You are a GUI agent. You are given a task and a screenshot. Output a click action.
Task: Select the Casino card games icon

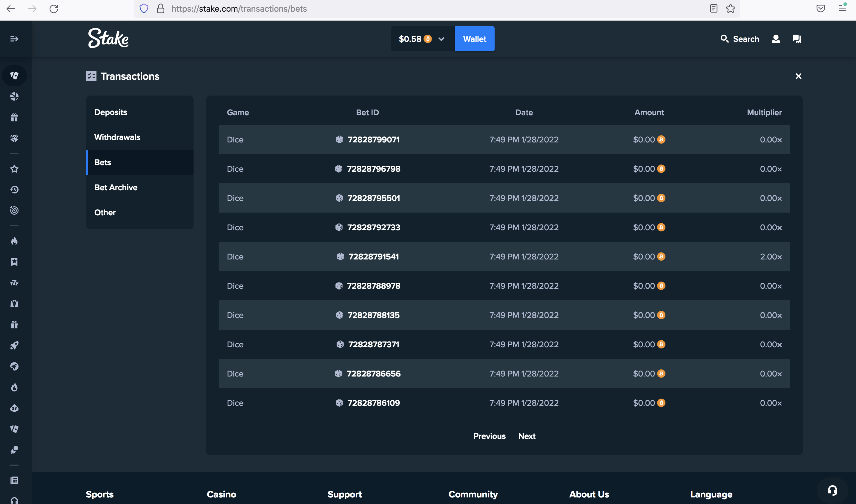[x=14, y=76]
